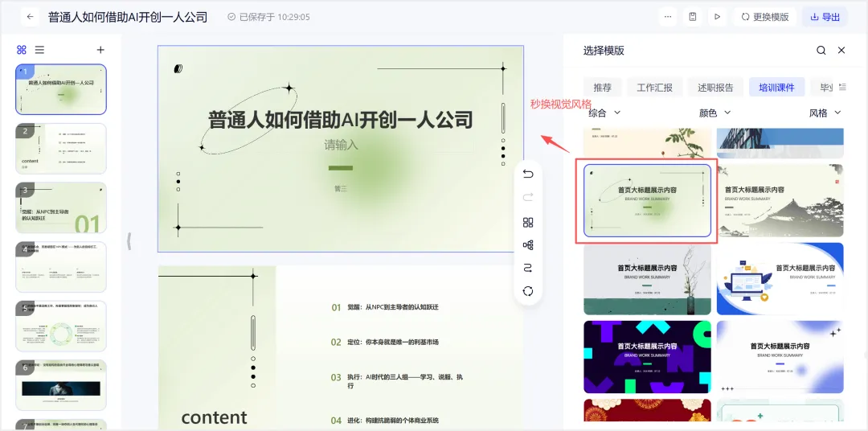Choose the blue computer illustration template
Screen dimensions: 868x431
pos(780,279)
